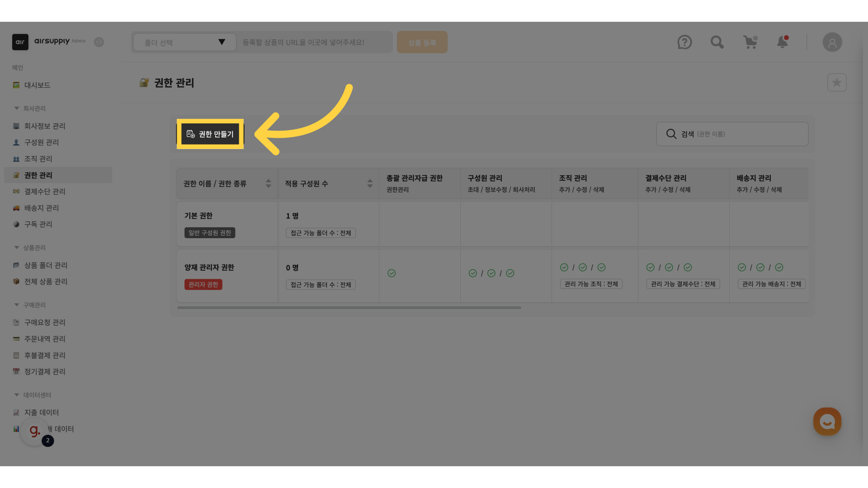Open 구성원 관리 in the sidebar
868x488 pixels.
(x=42, y=142)
